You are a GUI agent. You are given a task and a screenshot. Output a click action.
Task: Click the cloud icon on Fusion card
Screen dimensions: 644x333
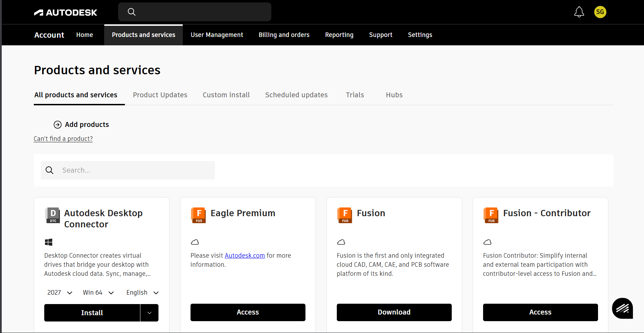click(341, 242)
